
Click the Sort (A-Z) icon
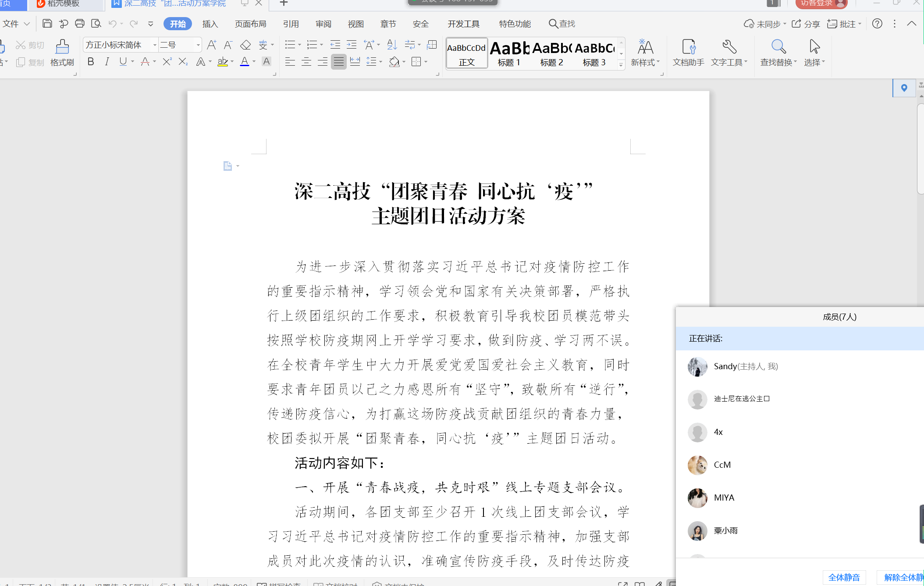[x=392, y=45]
